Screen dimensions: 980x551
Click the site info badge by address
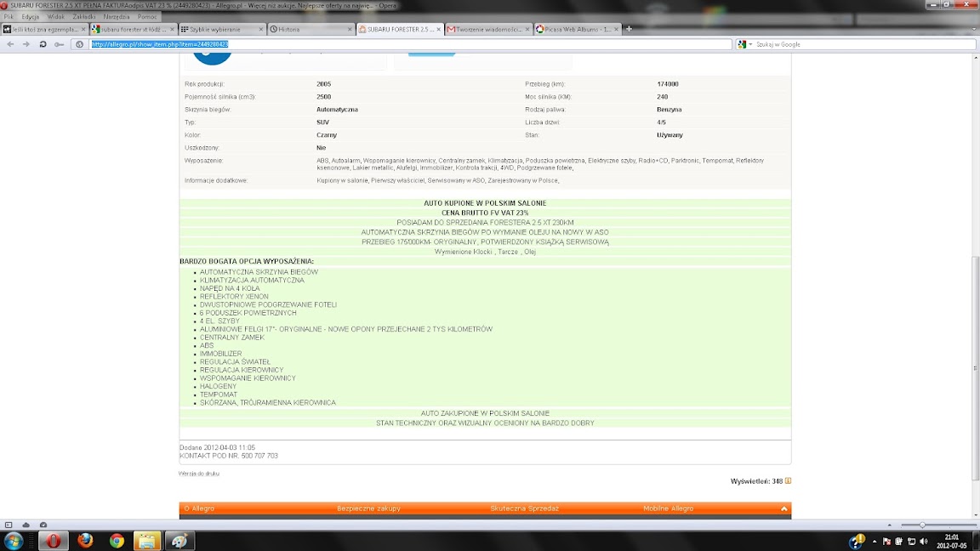(x=79, y=44)
